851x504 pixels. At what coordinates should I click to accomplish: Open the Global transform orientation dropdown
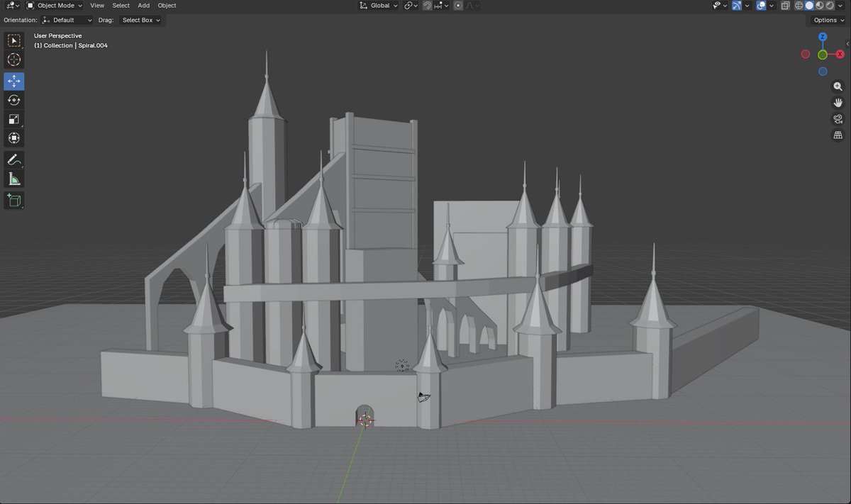pyautogui.click(x=378, y=6)
